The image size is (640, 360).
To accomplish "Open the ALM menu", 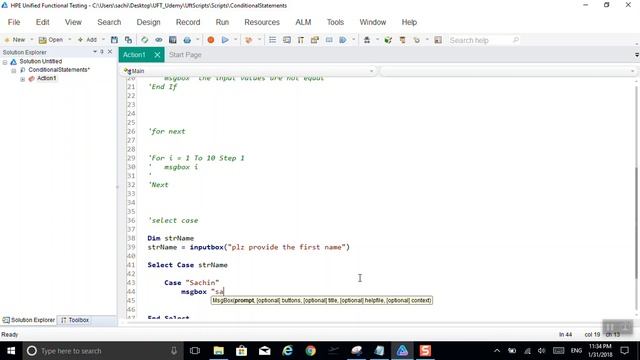I will tap(303, 22).
